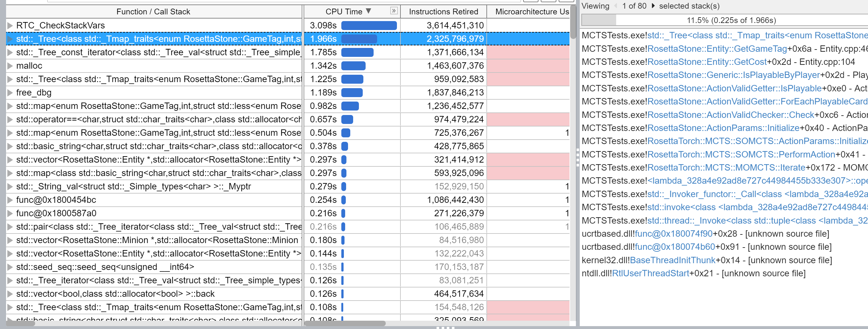This screenshot has height=329, width=868.
Task: Click the horizontal scrollbar under the data columns
Action: 345,323
